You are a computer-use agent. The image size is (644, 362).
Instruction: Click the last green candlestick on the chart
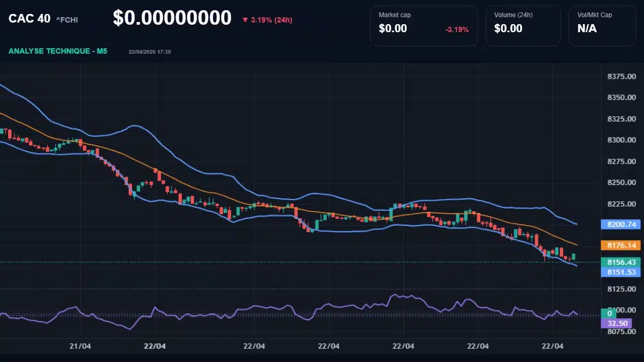(574, 257)
